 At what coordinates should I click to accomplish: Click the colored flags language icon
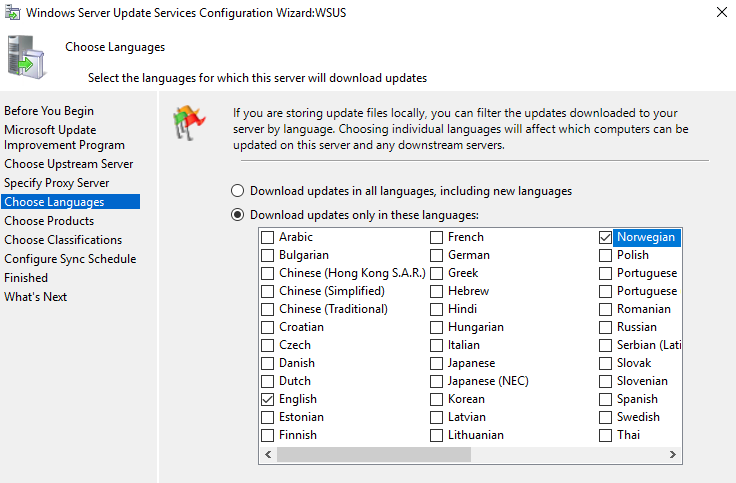(189, 123)
